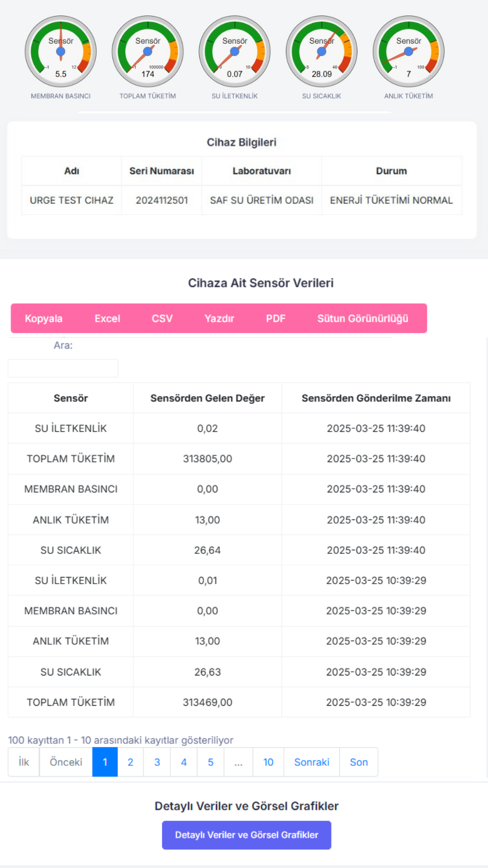The height and width of the screenshot is (868, 488).
Task: Click the Membran Basıncı gauge
Action: point(61,52)
